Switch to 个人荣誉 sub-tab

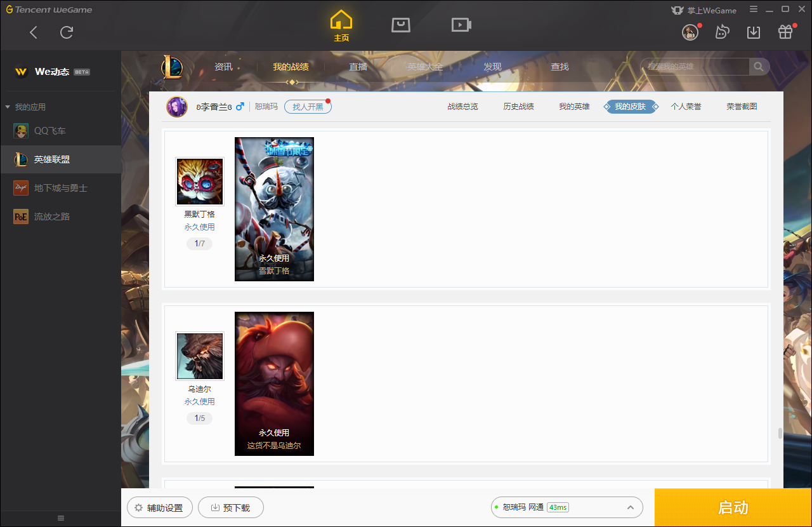point(686,107)
